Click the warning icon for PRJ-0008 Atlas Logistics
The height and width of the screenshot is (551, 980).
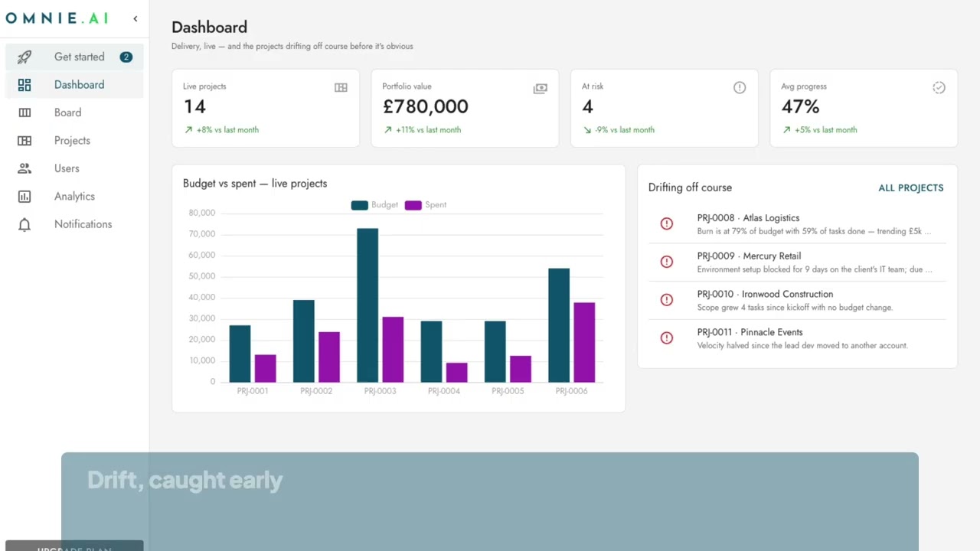tap(667, 223)
